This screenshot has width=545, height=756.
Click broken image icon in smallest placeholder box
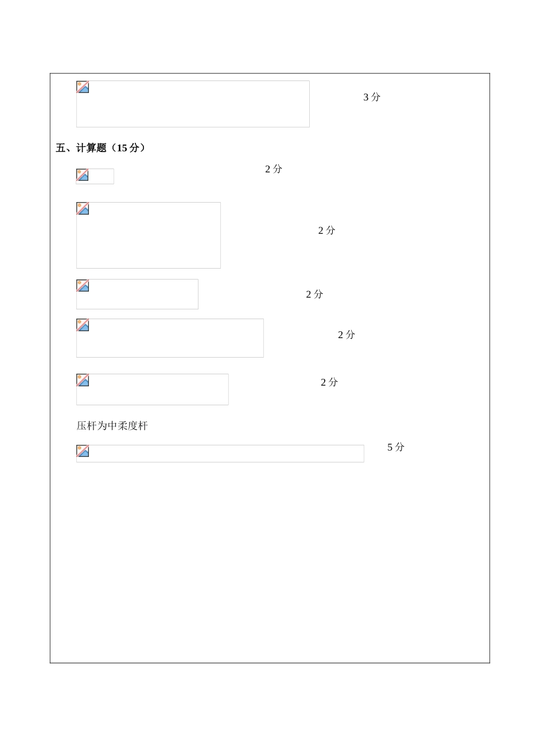click(x=83, y=175)
